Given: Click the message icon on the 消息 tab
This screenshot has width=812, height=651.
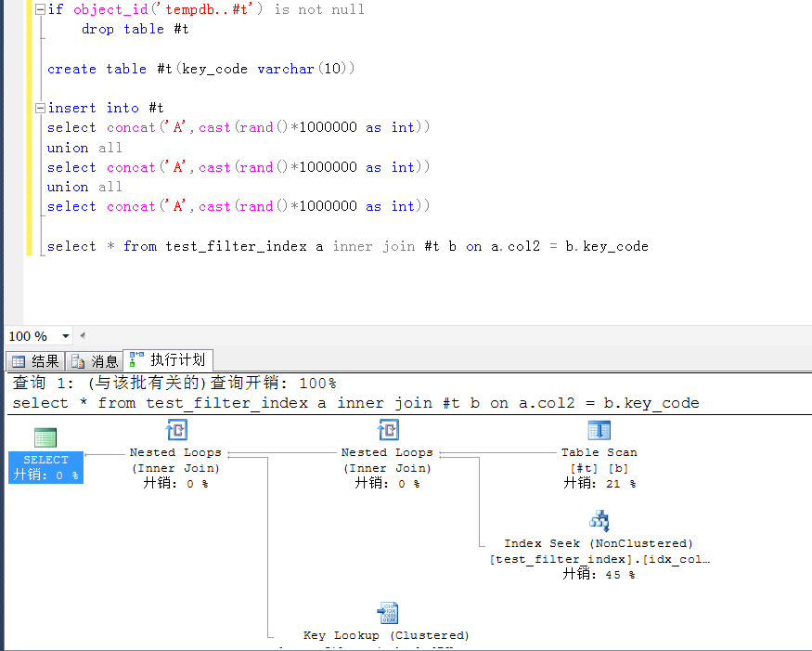Looking at the screenshot, I should pyautogui.click(x=79, y=361).
